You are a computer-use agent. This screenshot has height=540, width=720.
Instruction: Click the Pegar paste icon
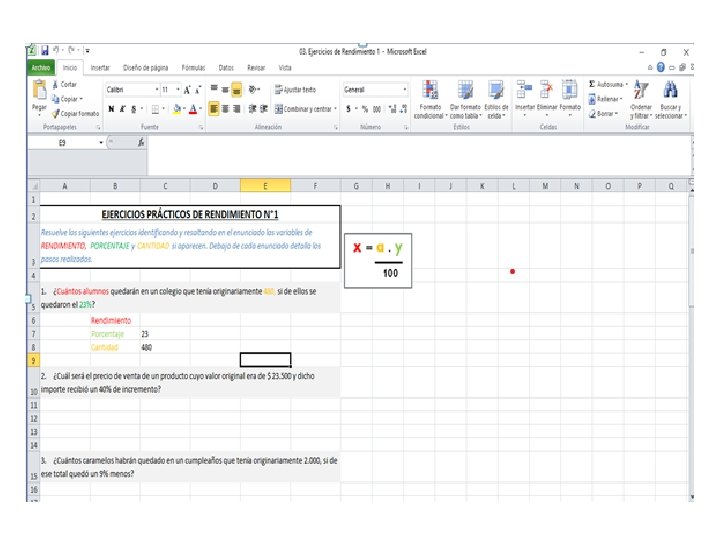pyautogui.click(x=39, y=90)
